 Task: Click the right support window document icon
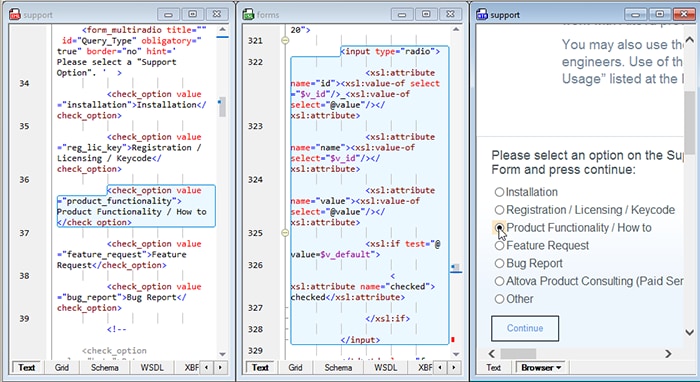(x=482, y=15)
